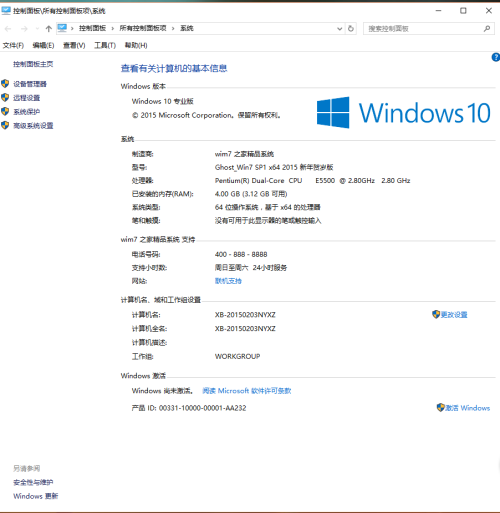Select the 4.00 GB RAM value
The height and width of the screenshot is (513, 500).
coord(251,194)
